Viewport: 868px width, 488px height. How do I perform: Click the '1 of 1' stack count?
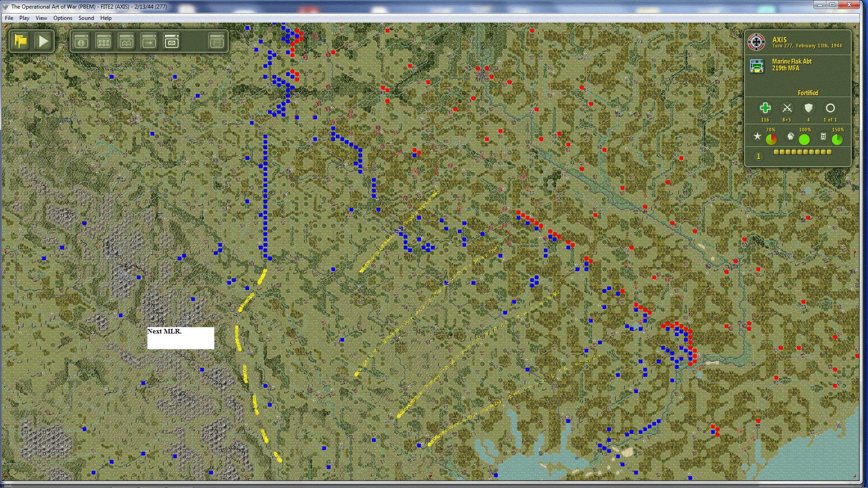[x=830, y=120]
